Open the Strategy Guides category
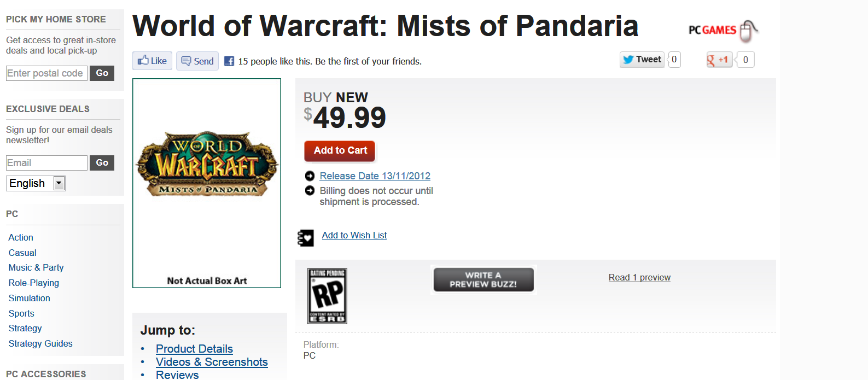Screen dimensions: 868x380 click(x=40, y=343)
